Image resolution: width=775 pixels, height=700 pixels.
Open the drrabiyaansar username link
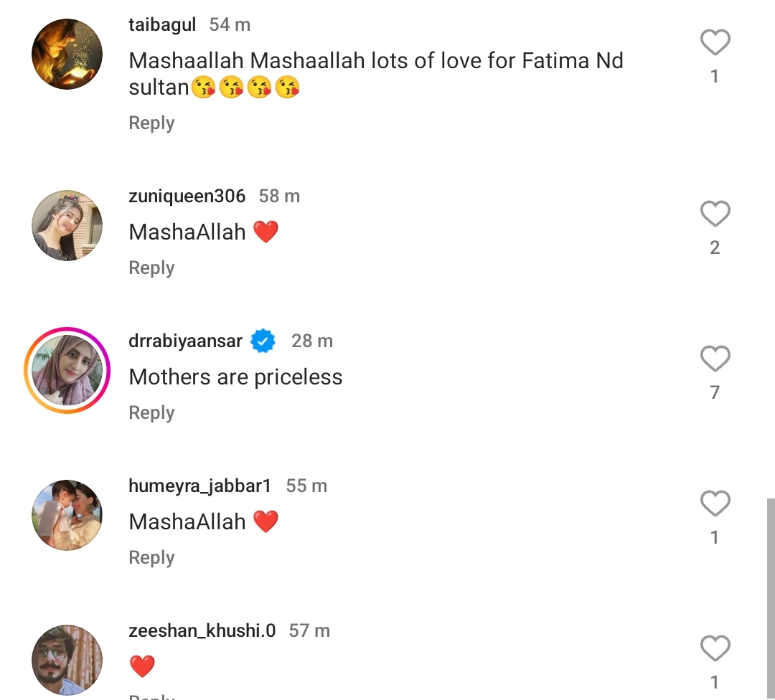click(185, 341)
